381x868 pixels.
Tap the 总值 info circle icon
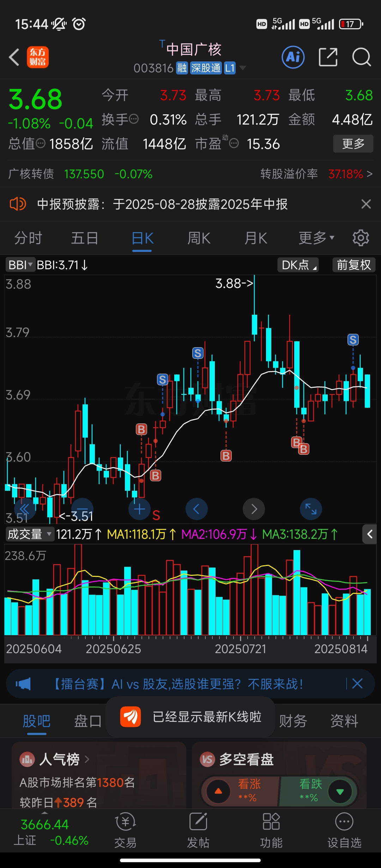(41, 143)
